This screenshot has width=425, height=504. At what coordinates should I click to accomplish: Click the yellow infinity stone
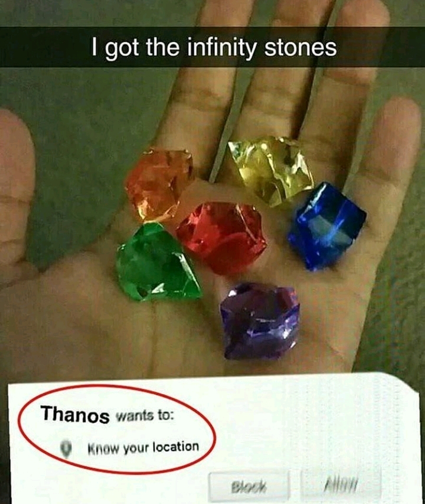[272, 170]
